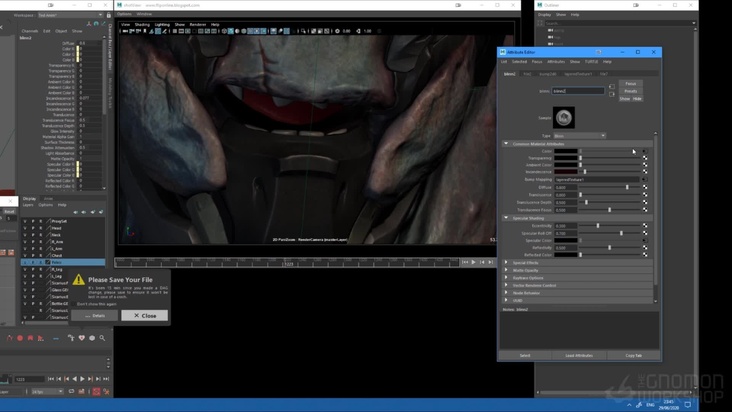Click the Presets button in Attribute Editor
The image size is (732, 412).
click(x=631, y=91)
